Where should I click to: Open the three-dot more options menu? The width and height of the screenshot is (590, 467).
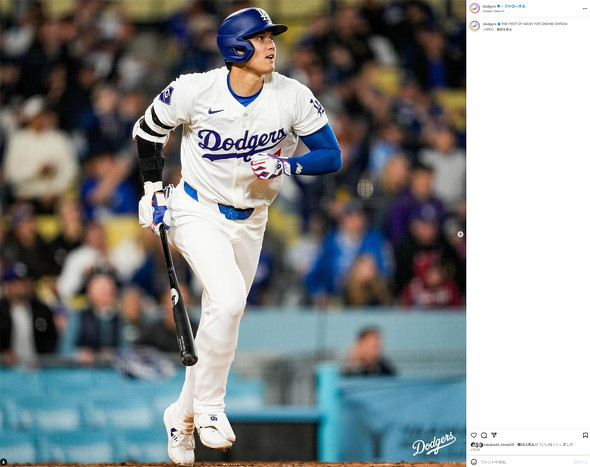pos(585,8)
